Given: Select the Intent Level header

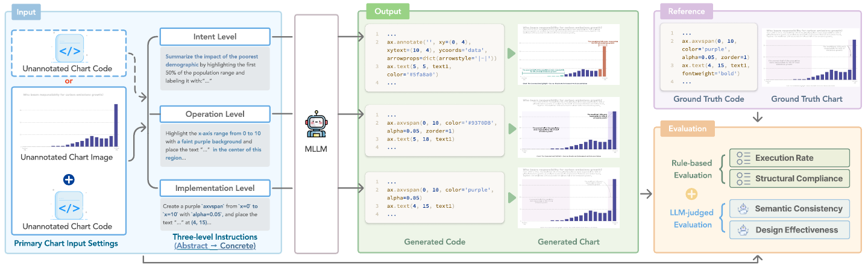Looking at the screenshot, I should tap(215, 36).
